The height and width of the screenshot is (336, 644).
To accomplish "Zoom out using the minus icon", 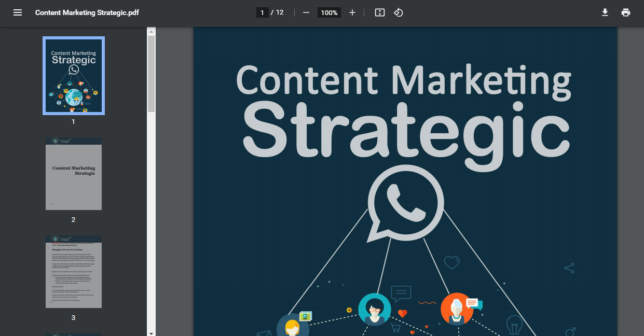I will [x=306, y=12].
